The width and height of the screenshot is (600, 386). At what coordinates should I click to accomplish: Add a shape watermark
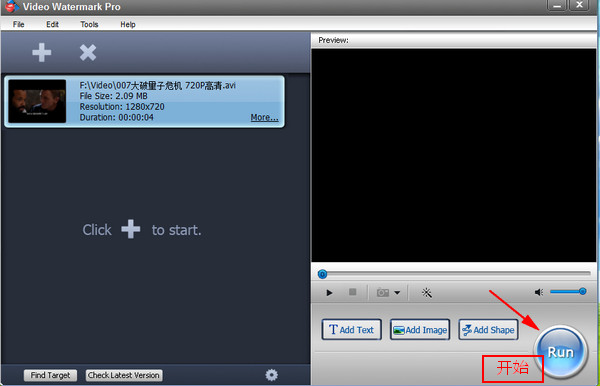[x=489, y=329]
